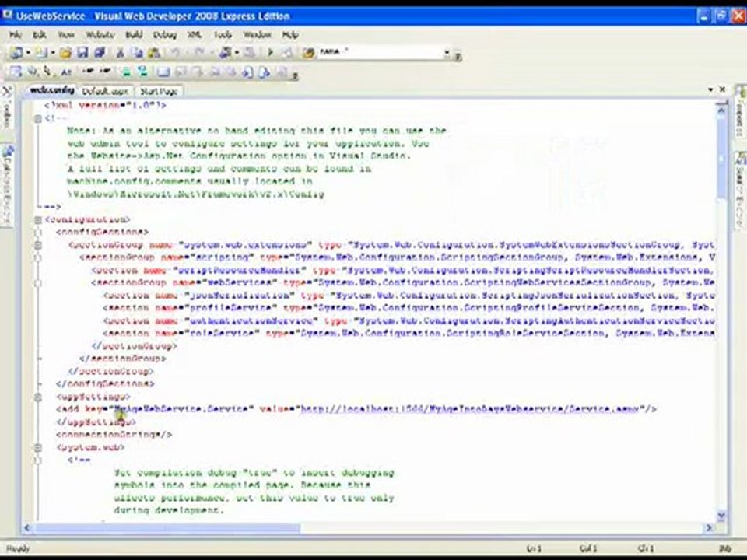The height and width of the screenshot is (560, 747).
Task: Open the XML menu
Action: pyautogui.click(x=194, y=35)
